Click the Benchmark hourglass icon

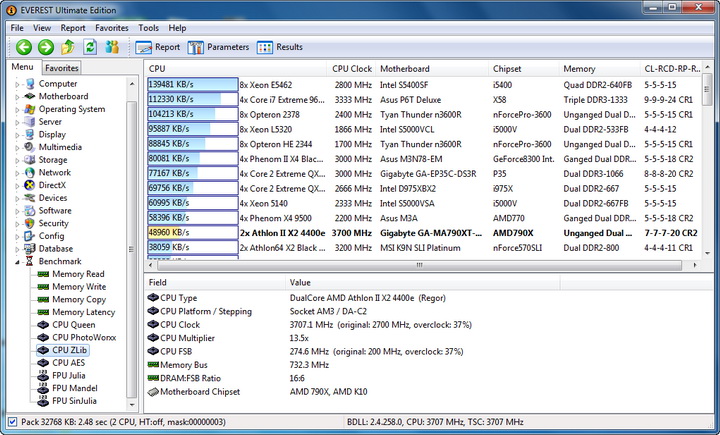30,261
